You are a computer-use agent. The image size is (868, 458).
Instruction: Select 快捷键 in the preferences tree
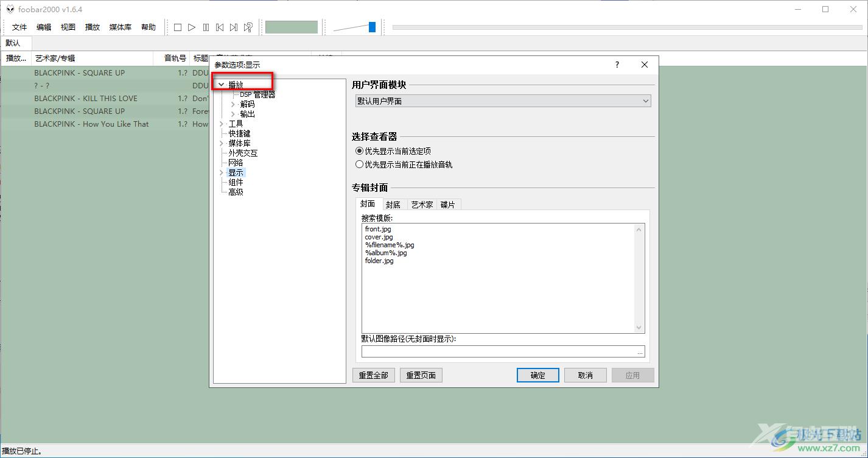tap(239, 133)
